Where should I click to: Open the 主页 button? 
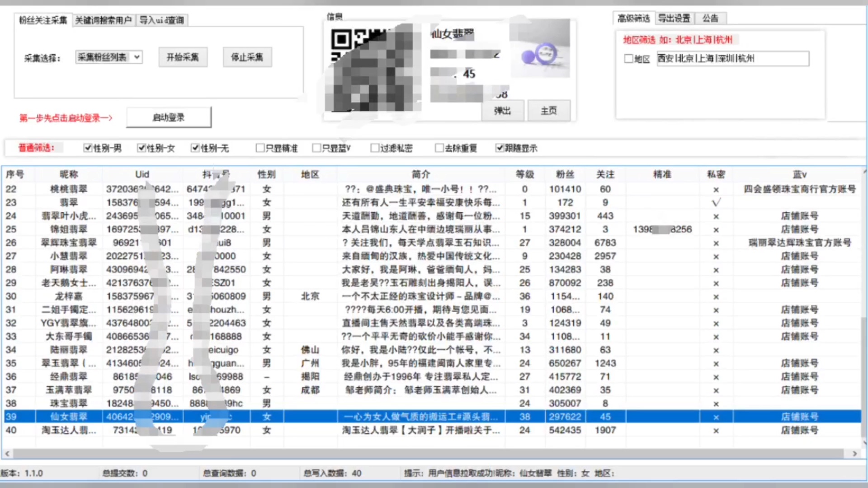tap(549, 110)
